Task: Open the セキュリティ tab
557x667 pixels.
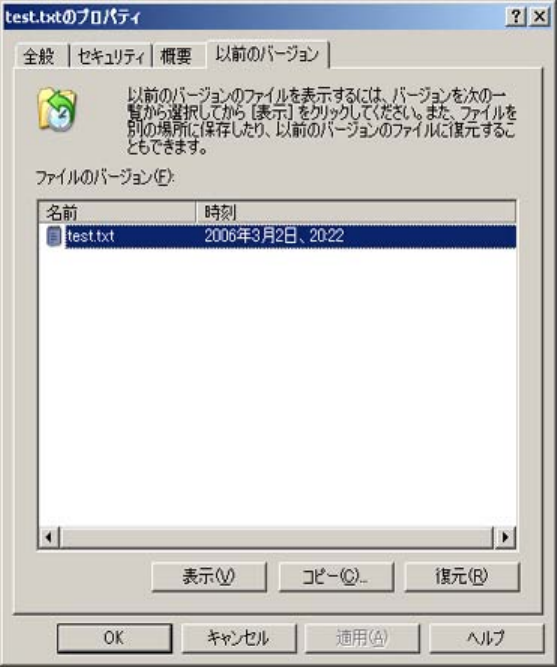Action: (x=111, y=56)
